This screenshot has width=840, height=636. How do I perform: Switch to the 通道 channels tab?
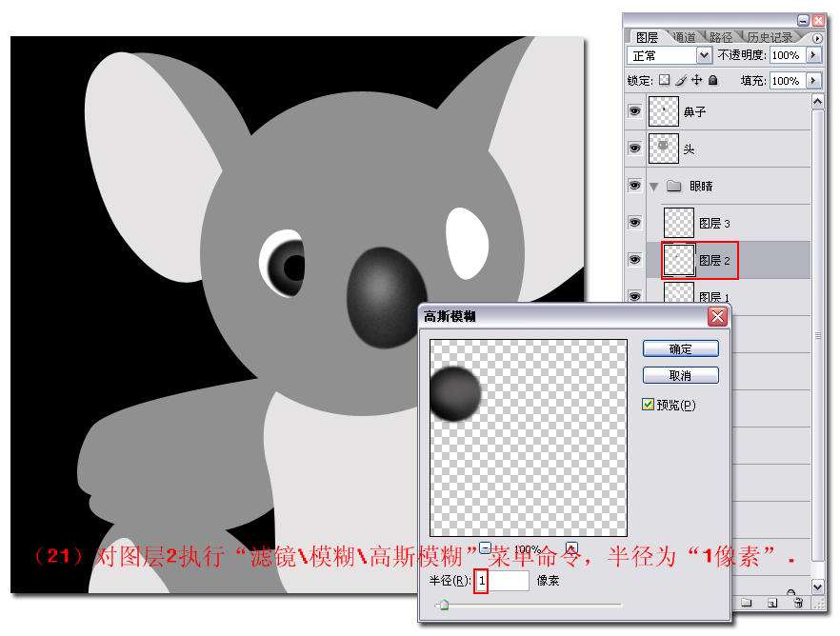pyautogui.click(x=683, y=37)
